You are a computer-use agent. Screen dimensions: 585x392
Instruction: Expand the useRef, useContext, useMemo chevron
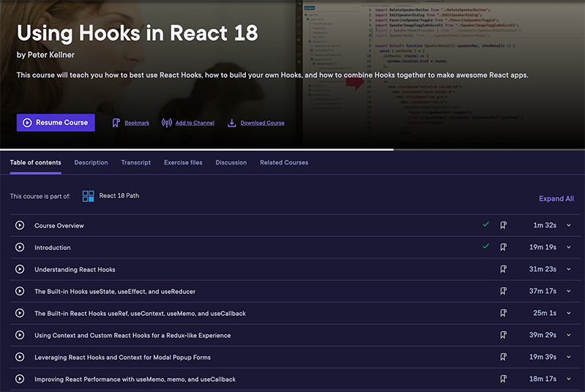(x=569, y=313)
